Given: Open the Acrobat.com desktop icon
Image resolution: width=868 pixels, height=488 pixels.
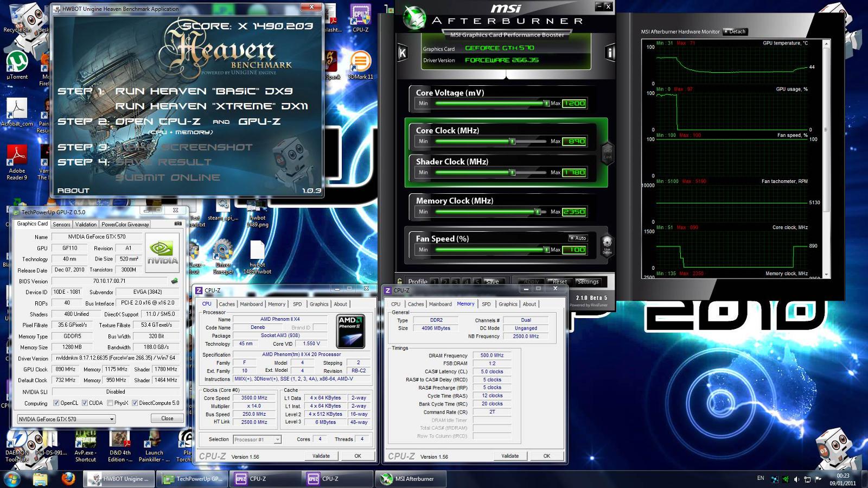Looking at the screenshot, I should coord(17,113).
